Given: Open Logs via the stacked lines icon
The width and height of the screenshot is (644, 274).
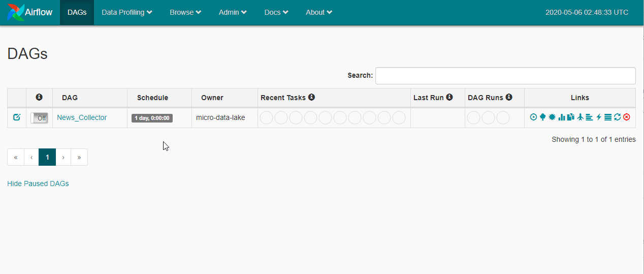Looking at the screenshot, I should point(608,117).
